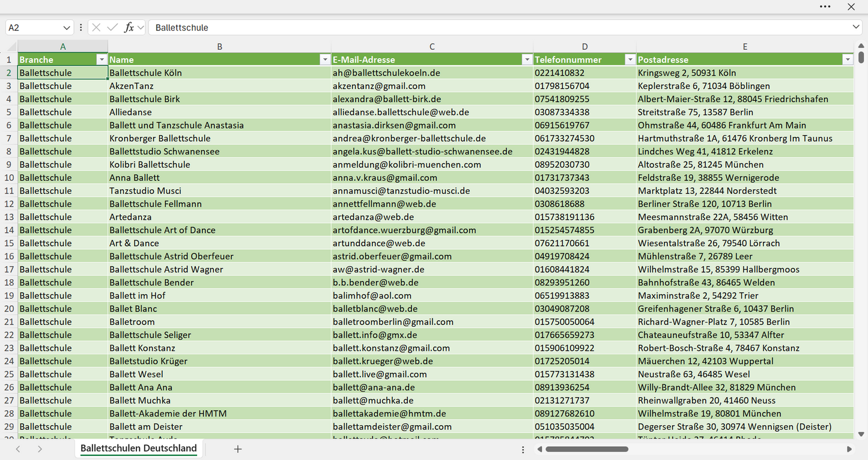
Task: Select cell Richard-Wagner-Platz 7, 10585 Berlin
Action: coord(745,322)
